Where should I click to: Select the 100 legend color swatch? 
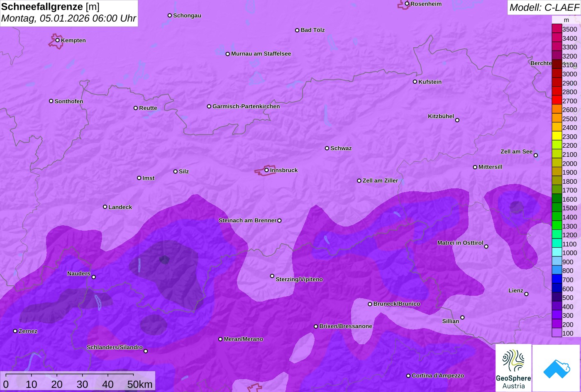click(557, 333)
